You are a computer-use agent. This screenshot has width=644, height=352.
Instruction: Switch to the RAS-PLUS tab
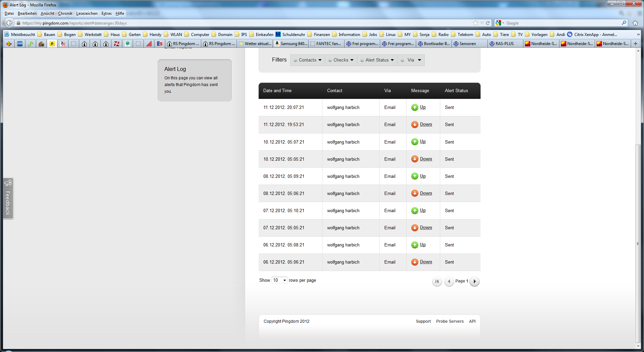505,44
